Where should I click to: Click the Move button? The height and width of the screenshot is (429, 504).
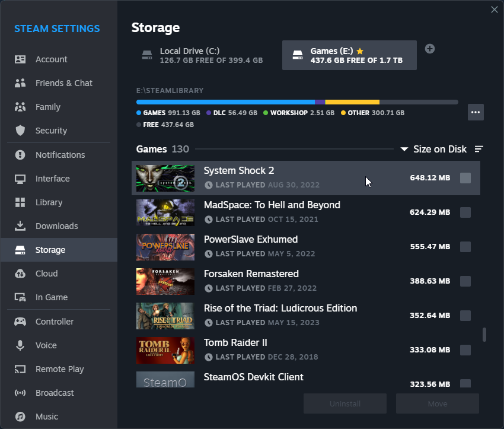438,403
